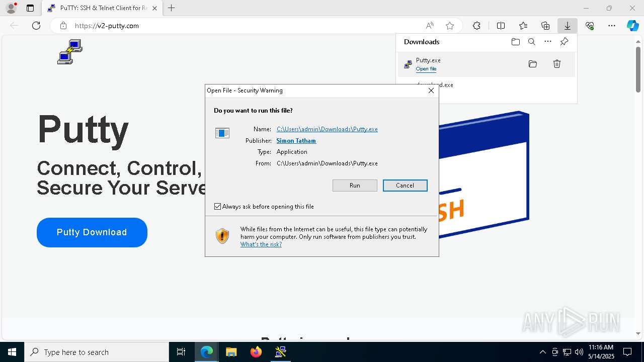Cancel the Open File security dialog
The width and height of the screenshot is (644, 362).
(x=405, y=186)
